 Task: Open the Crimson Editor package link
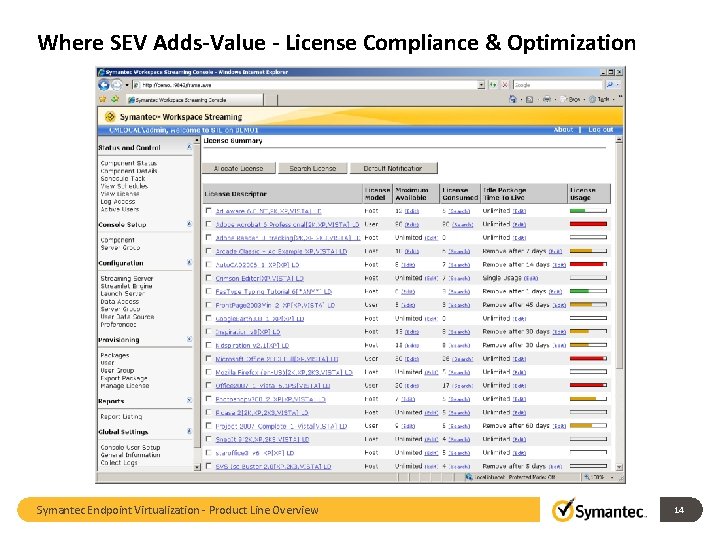[x=259, y=278]
